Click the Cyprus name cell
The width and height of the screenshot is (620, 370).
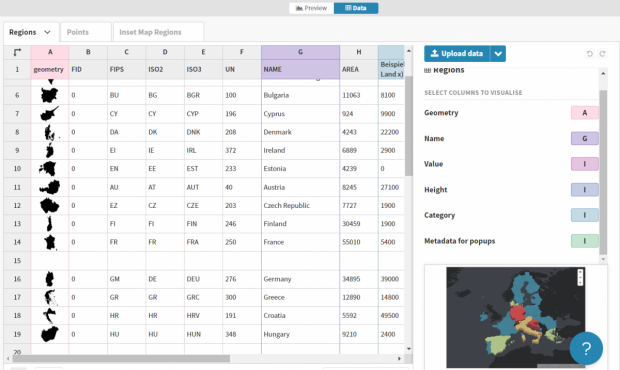click(x=301, y=114)
